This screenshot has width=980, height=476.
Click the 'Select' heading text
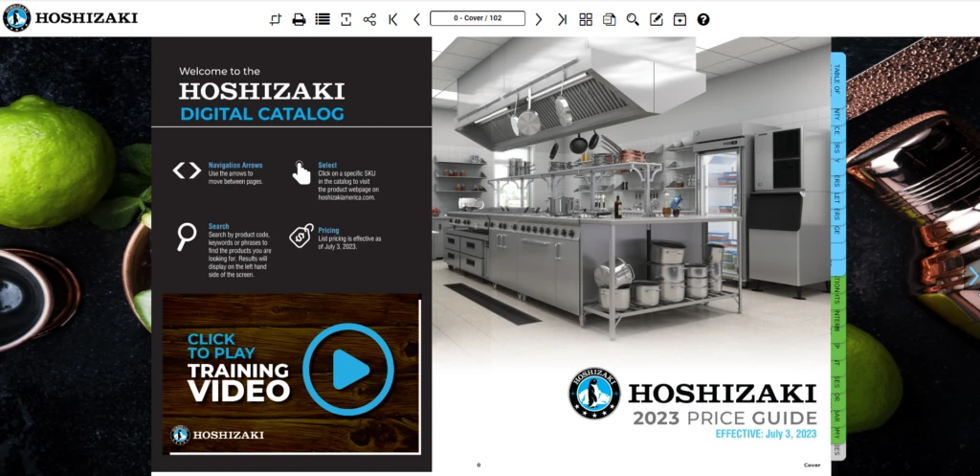[x=327, y=165]
